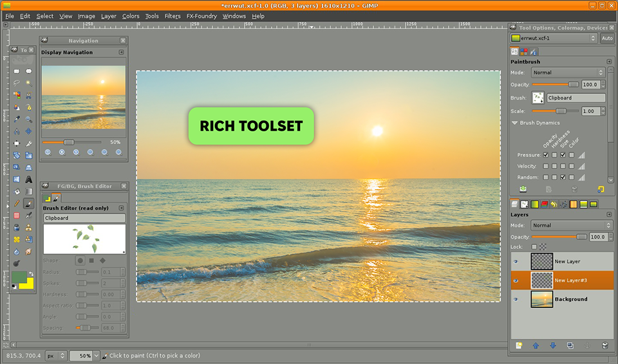618x364 pixels.
Task: Toggle Pressure Color checkbox
Action: (572, 155)
